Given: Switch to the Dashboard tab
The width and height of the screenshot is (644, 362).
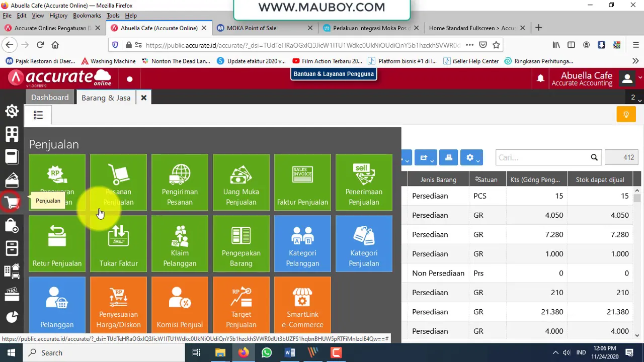Looking at the screenshot, I should click(x=50, y=98).
